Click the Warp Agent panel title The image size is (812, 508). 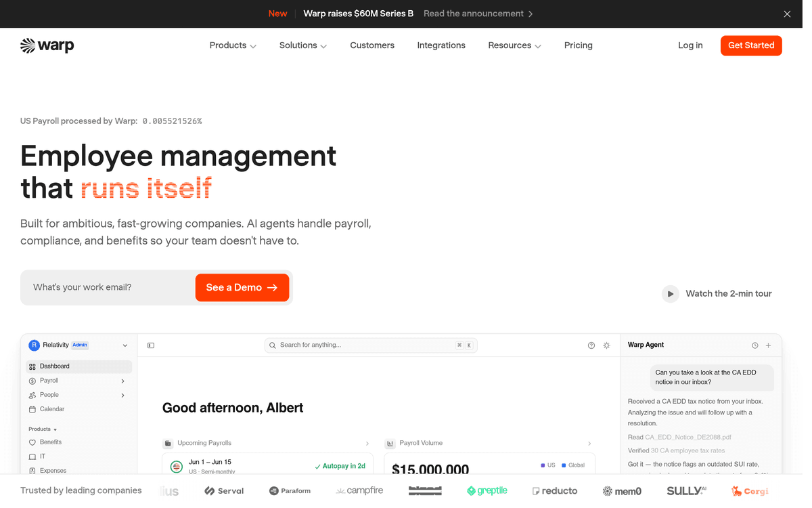646,345
